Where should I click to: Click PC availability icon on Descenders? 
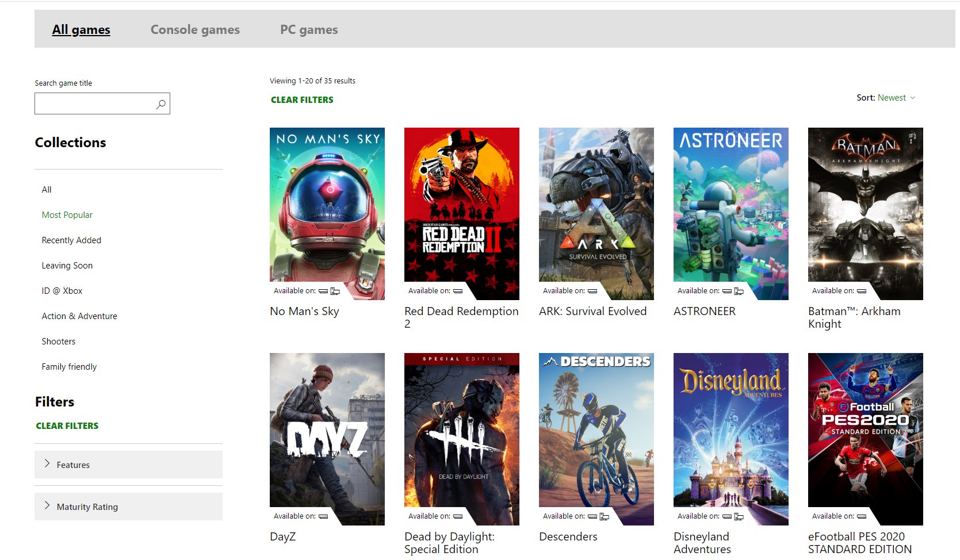(604, 516)
